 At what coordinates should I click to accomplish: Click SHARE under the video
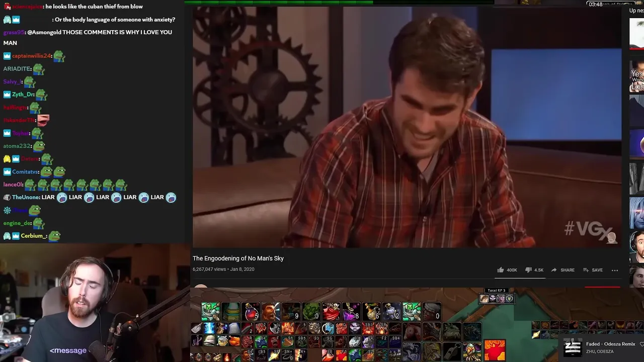(562, 270)
